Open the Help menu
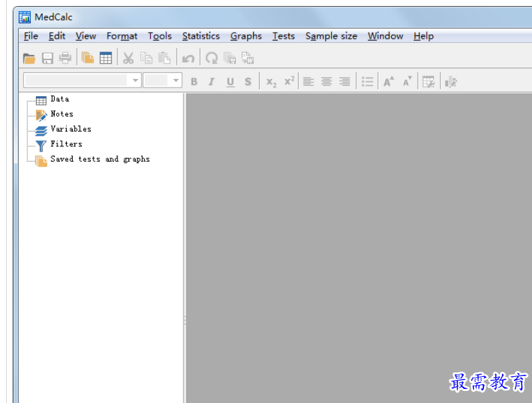Viewport: 532px width, 403px height. pos(423,36)
